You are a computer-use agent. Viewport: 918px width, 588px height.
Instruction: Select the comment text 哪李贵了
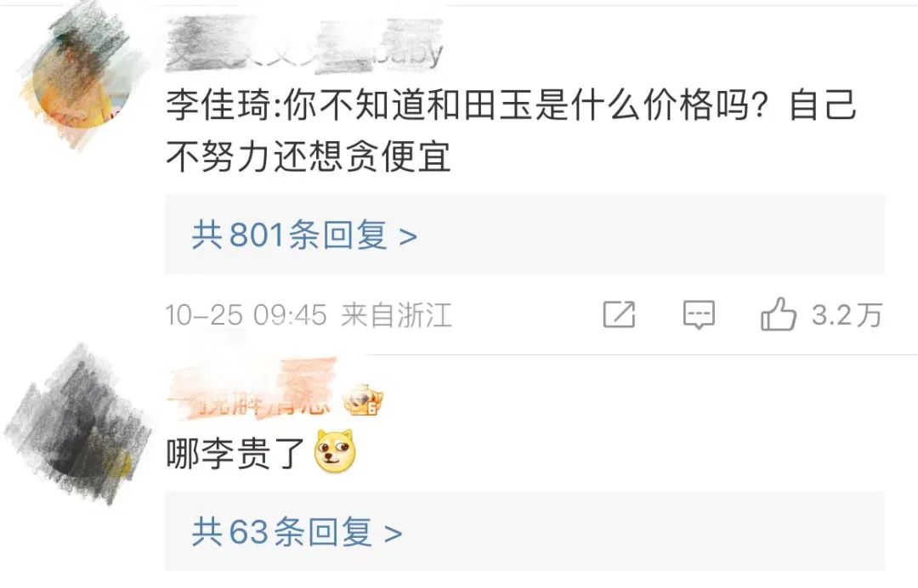[x=235, y=454]
